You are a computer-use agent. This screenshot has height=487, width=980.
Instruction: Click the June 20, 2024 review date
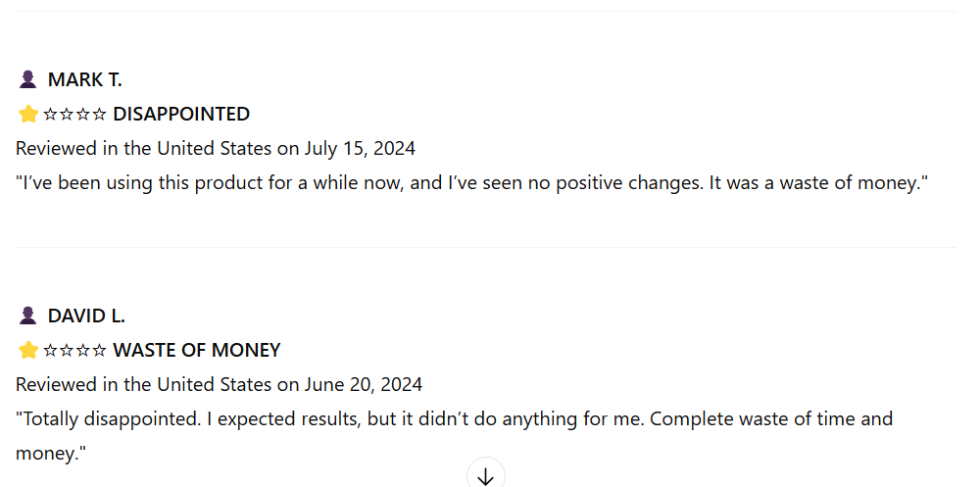(364, 384)
